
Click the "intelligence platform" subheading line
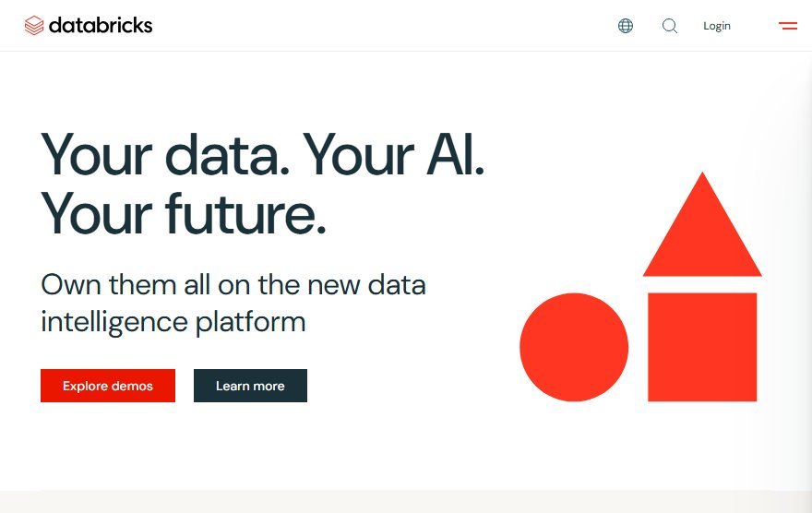[x=173, y=322]
